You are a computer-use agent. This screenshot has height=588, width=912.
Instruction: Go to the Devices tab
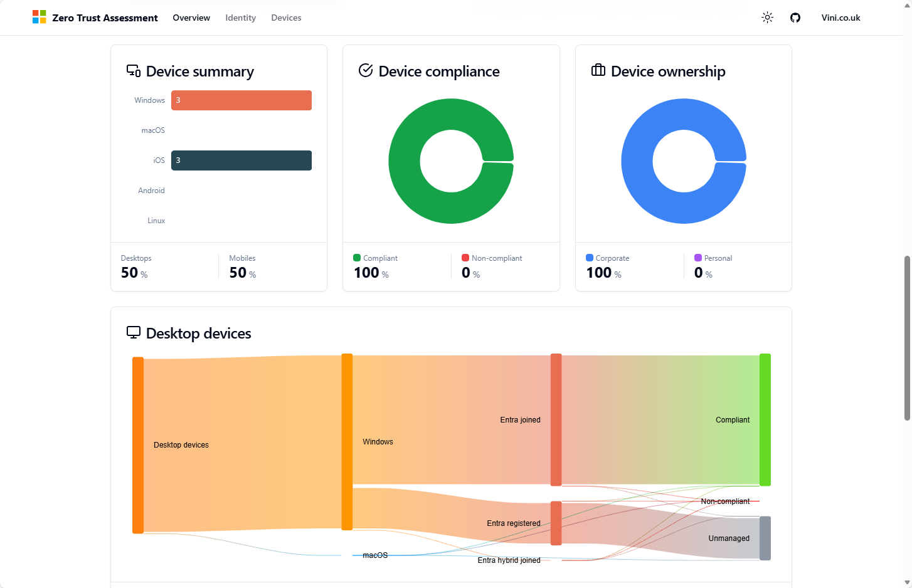286,18
